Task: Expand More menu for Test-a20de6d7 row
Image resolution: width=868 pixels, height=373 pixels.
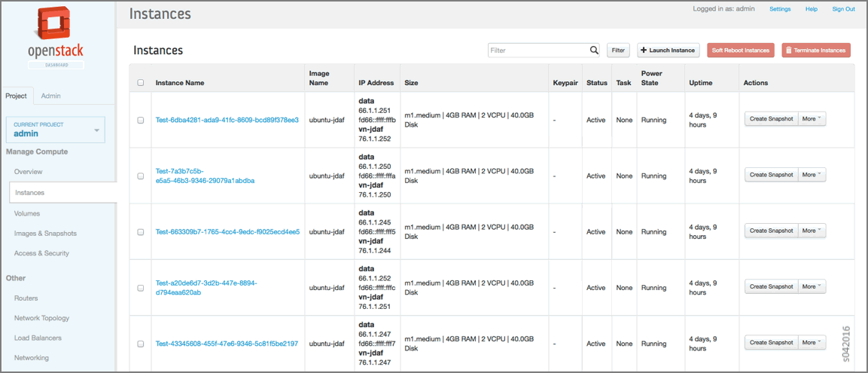Action: 812,286
